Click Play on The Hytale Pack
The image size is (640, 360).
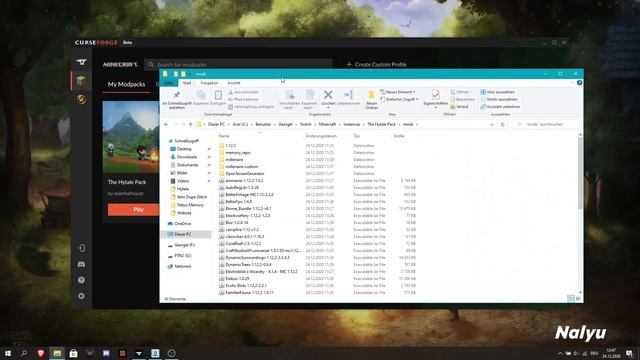tap(133, 209)
